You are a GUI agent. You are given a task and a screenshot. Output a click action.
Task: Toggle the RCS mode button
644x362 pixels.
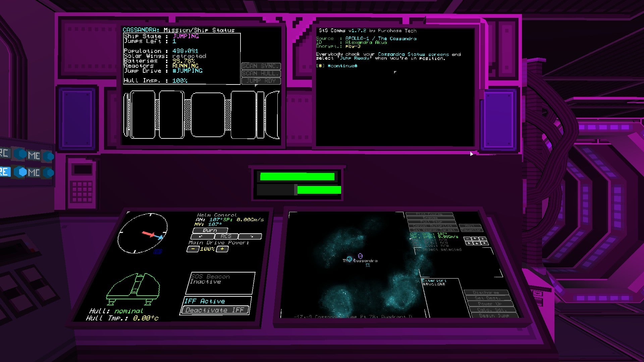226,236
